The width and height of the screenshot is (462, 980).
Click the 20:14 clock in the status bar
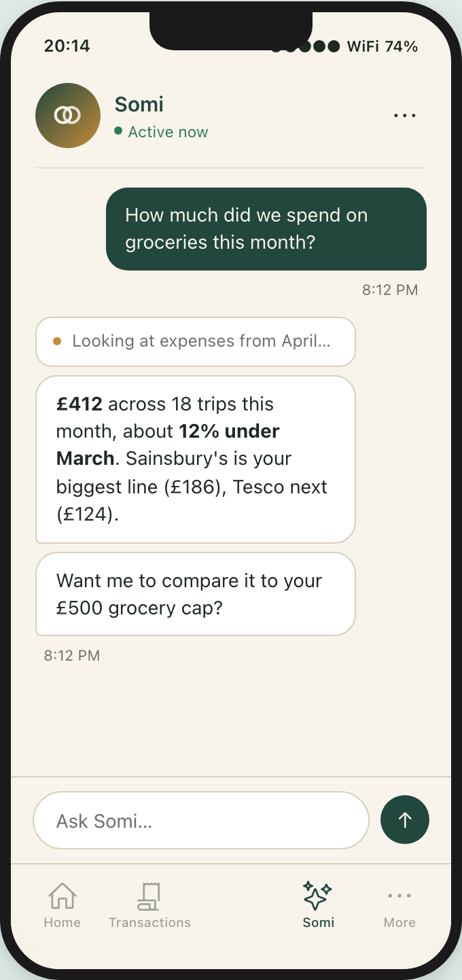(67, 46)
